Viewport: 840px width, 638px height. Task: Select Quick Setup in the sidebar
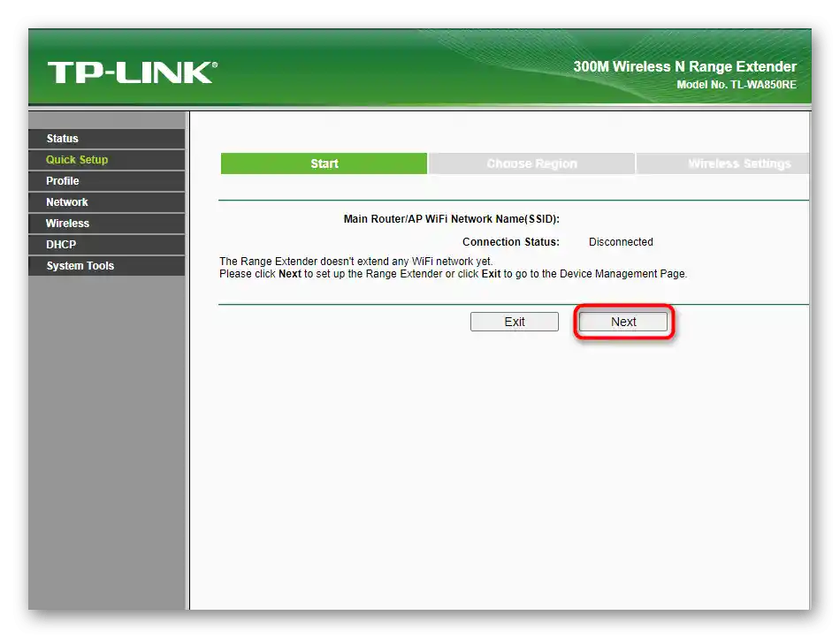[x=107, y=159]
